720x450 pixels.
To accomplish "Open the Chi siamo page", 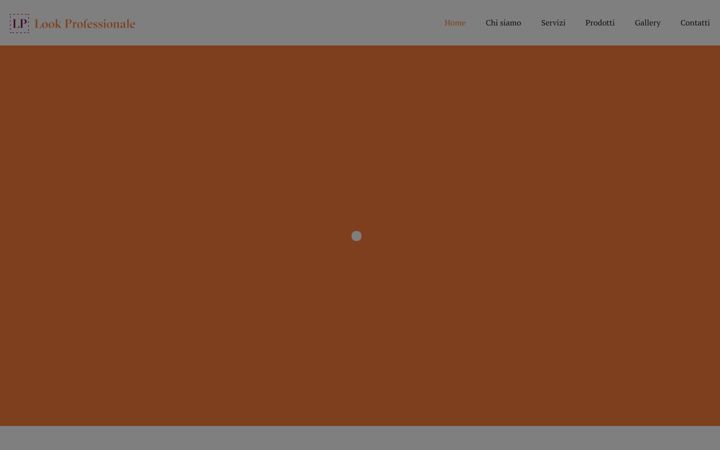I will click(503, 23).
